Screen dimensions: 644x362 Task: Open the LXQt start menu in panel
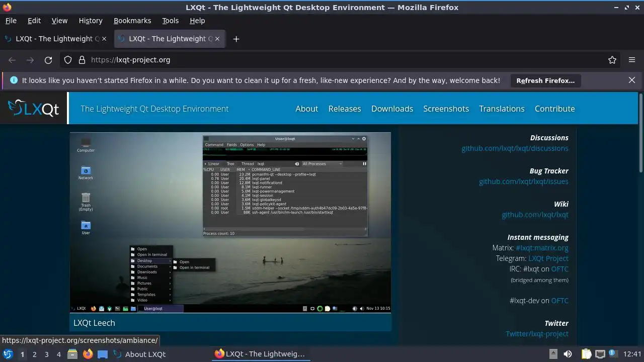[8, 354]
